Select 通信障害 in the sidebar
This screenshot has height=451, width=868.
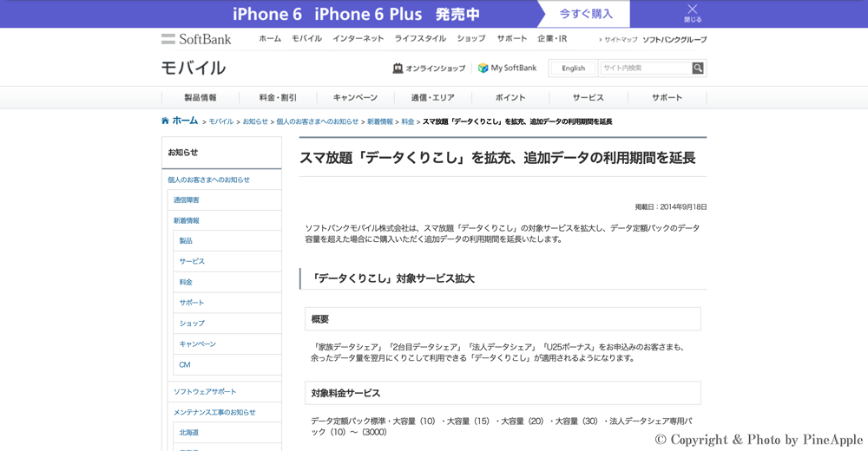(186, 200)
